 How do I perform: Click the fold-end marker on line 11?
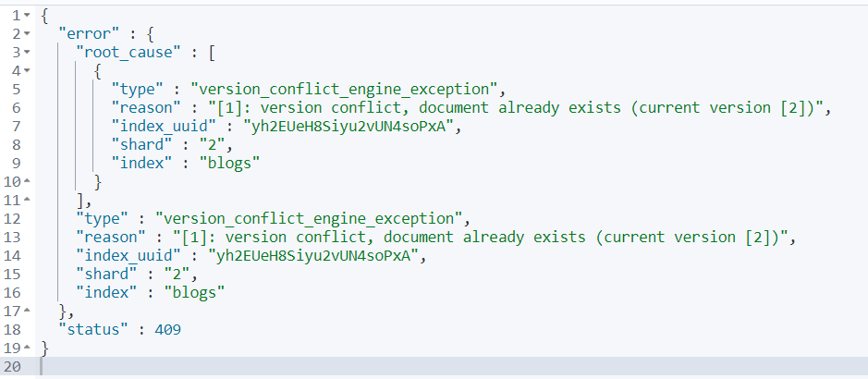point(27,200)
